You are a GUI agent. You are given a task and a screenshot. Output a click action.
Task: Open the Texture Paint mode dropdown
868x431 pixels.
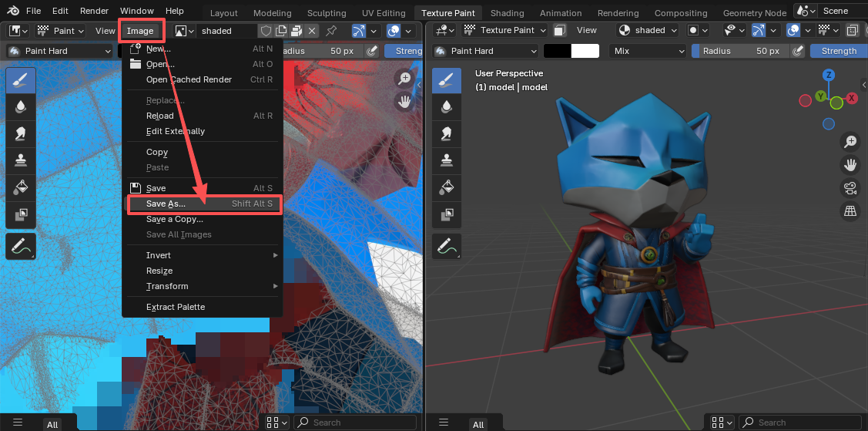point(505,31)
